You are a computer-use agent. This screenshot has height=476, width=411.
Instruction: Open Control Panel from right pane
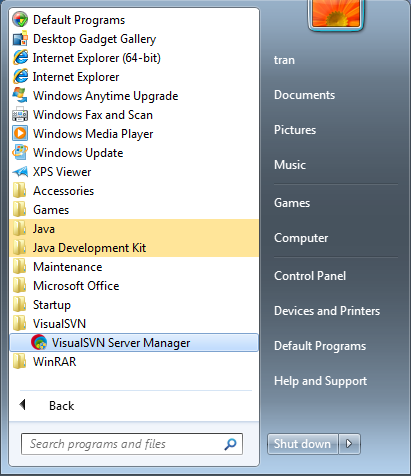click(310, 276)
